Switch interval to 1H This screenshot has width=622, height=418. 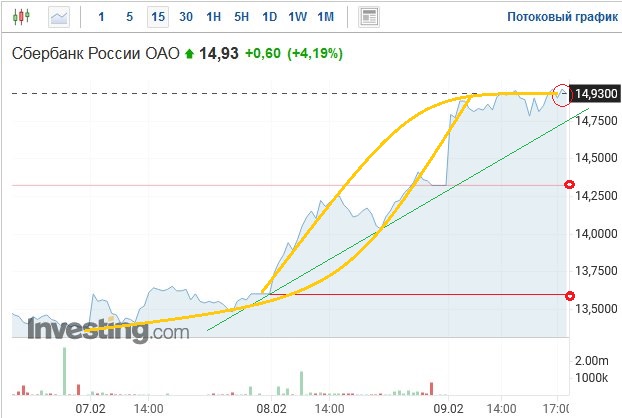[213, 17]
